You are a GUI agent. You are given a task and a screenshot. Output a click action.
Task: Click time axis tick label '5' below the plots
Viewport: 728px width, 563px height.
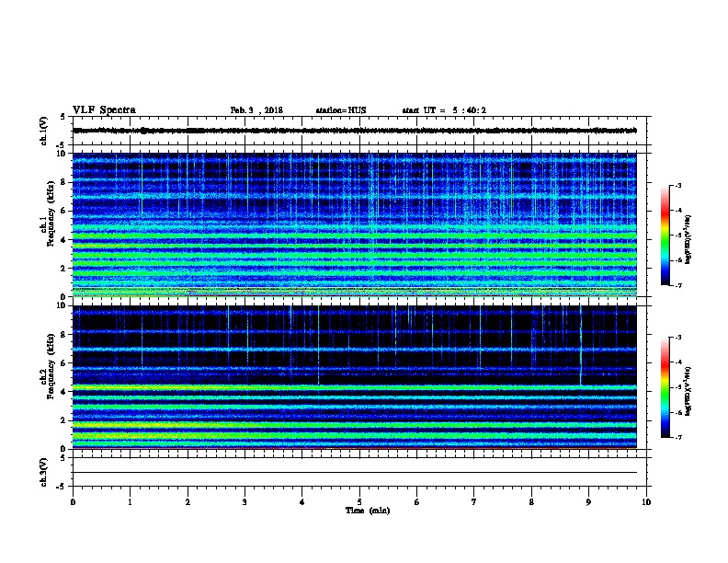359,502
